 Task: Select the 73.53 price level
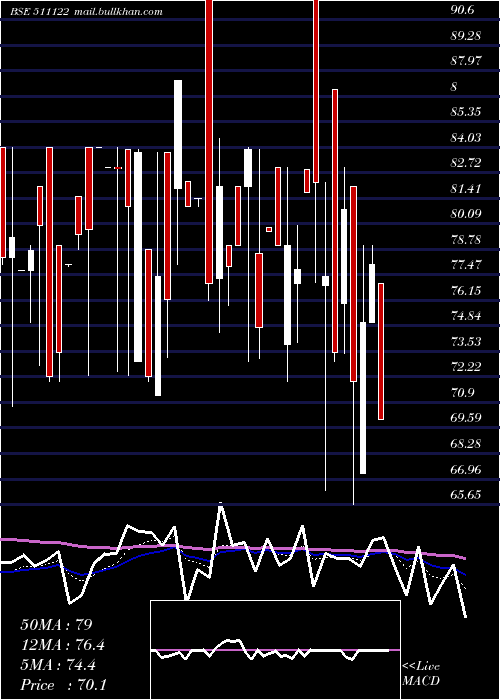click(x=466, y=342)
